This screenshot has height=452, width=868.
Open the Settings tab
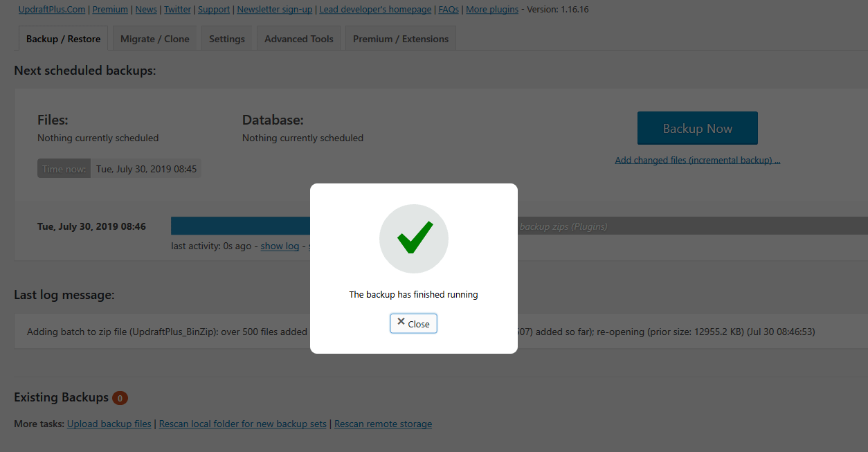tap(227, 39)
